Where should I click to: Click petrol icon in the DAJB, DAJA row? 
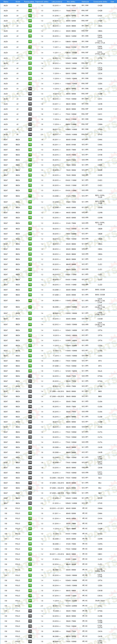click(x=30, y=601)
